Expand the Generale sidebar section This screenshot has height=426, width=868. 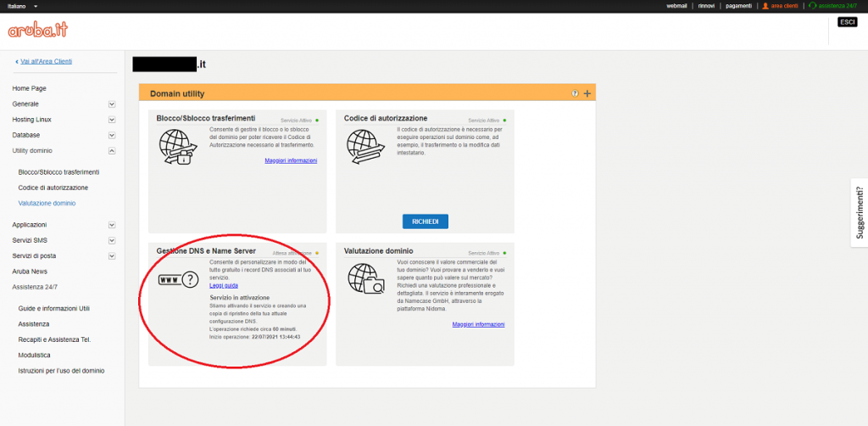coord(112,104)
